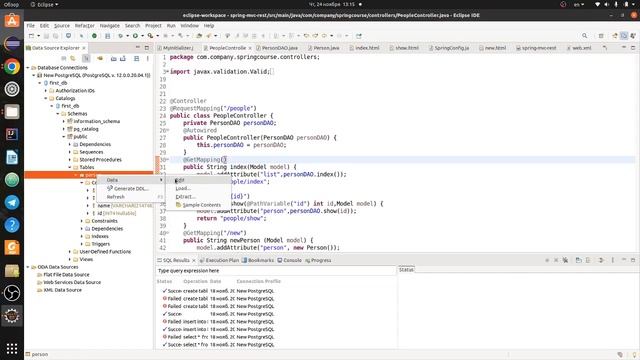640x360 pixels.
Task: Toggle fold marker at line 30
Action: pyautogui.click(x=167, y=160)
